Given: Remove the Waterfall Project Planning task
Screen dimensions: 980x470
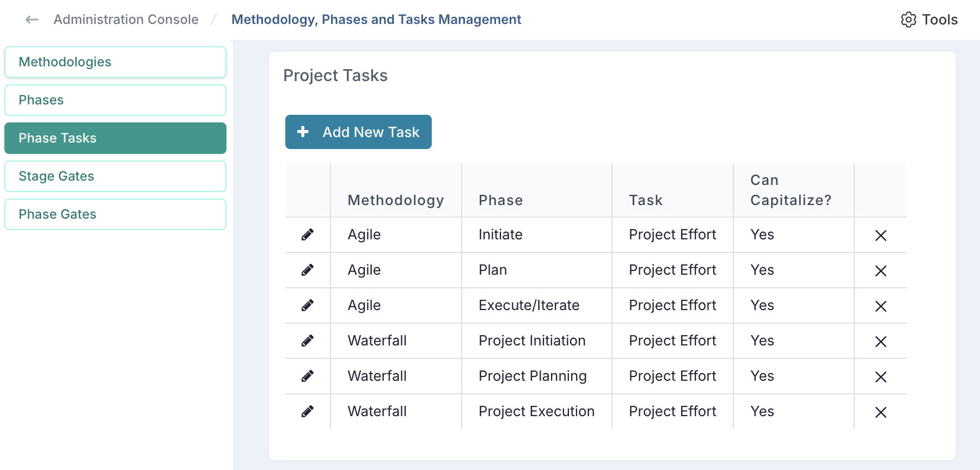Looking at the screenshot, I should pos(880,377).
